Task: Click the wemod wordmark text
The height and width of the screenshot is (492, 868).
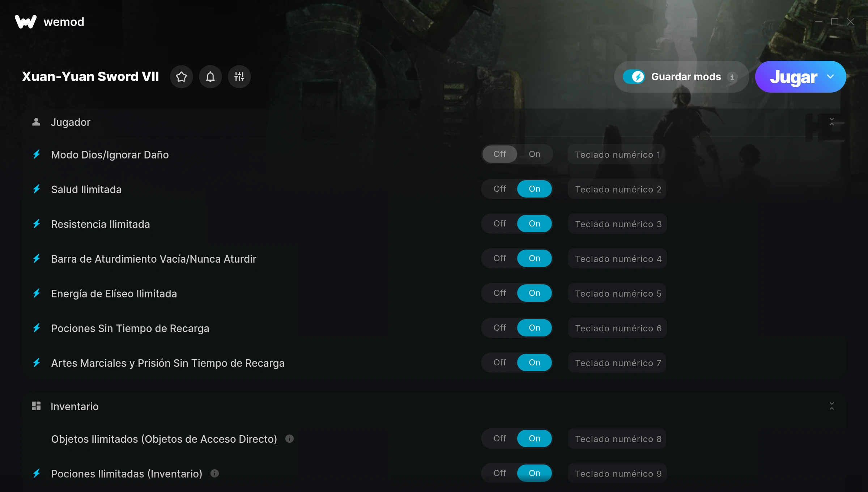Action: 64,22
